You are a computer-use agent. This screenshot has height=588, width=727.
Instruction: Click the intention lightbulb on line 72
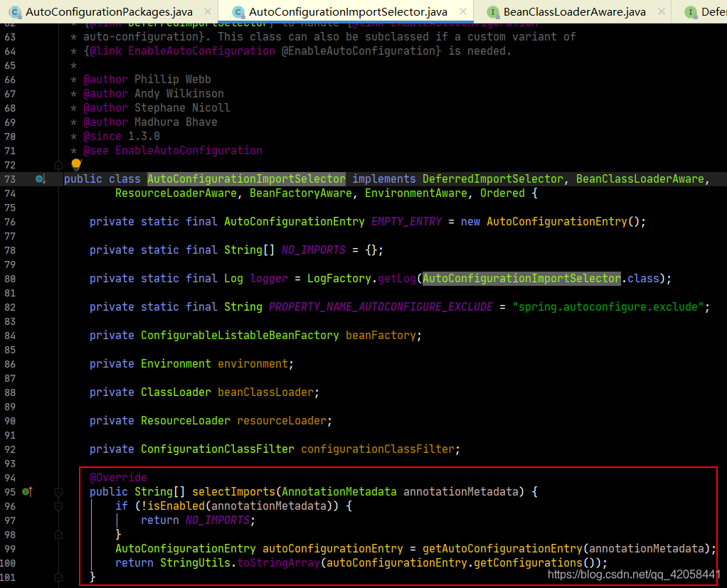(x=76, y=164)
